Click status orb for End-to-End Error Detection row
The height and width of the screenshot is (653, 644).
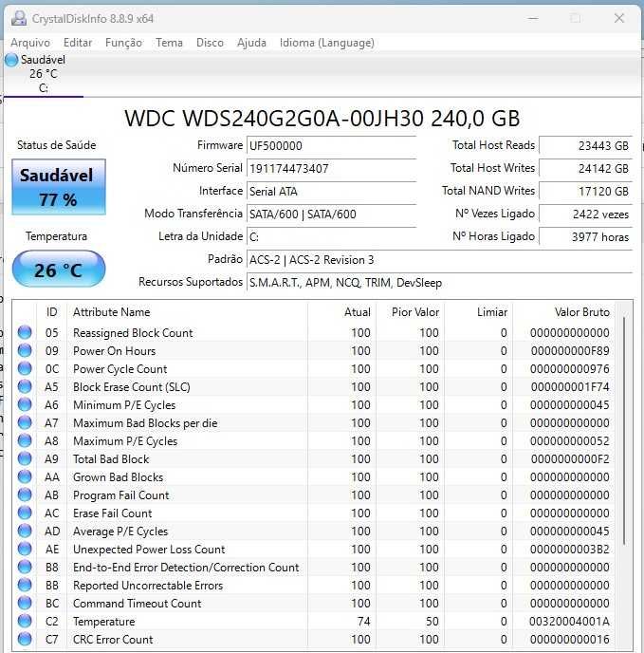(x=25, y=567)
